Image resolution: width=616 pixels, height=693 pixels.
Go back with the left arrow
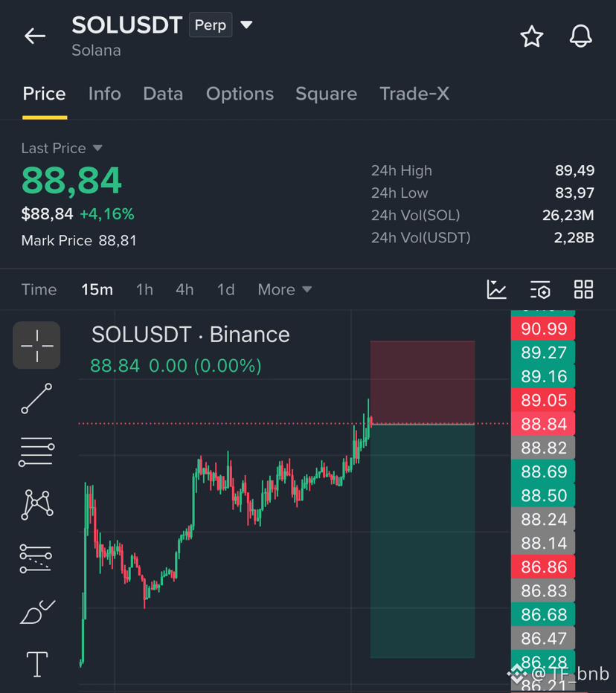click(x=35, y=36)
